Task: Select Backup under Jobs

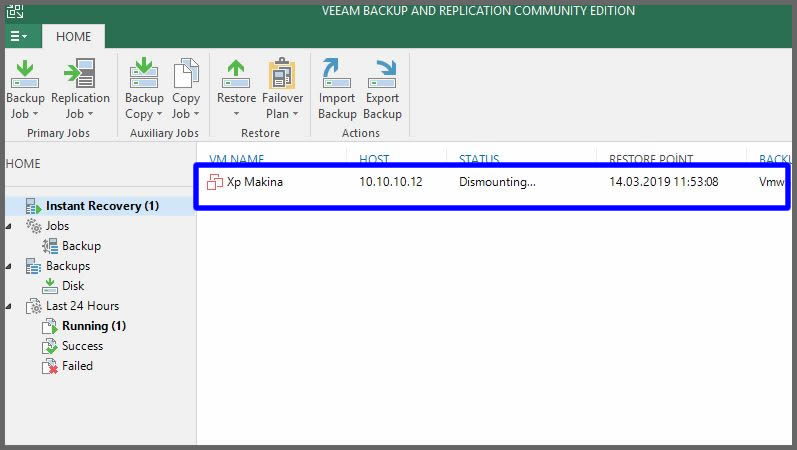Action: (x=81, y=246)
